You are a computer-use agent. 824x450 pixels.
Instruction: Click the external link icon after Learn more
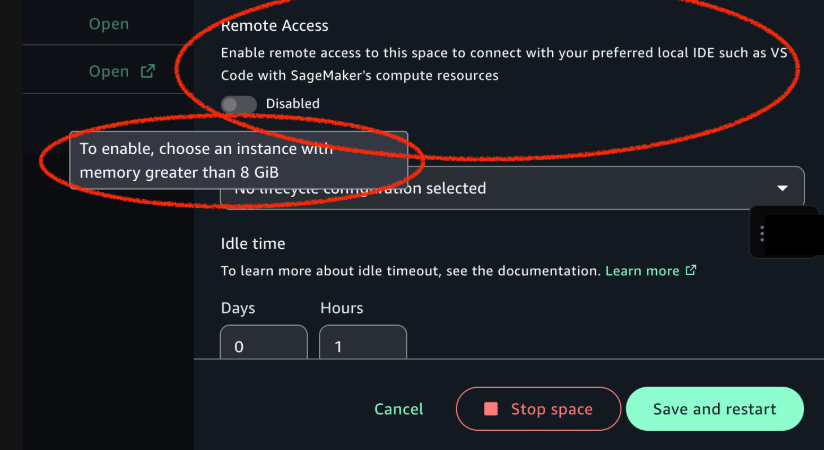coord(690,270)
